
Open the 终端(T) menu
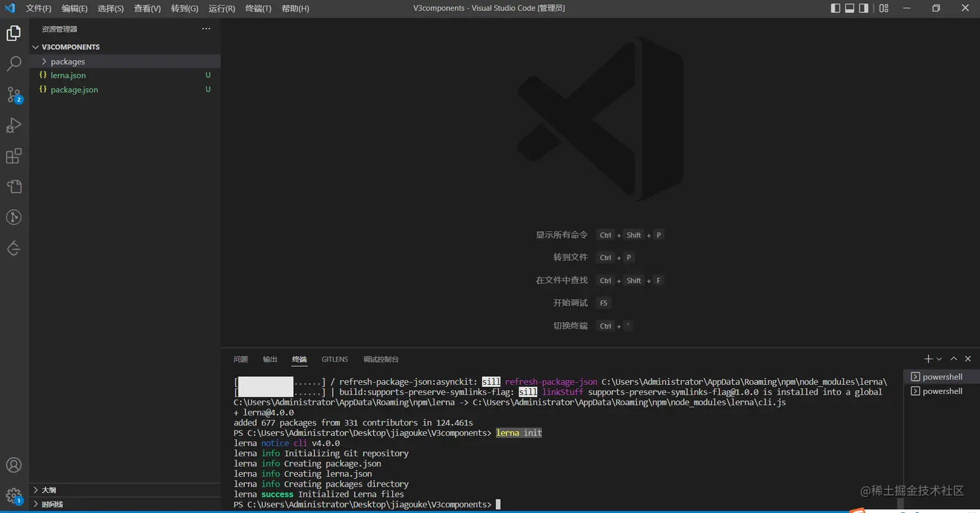[x=259, y=8]
